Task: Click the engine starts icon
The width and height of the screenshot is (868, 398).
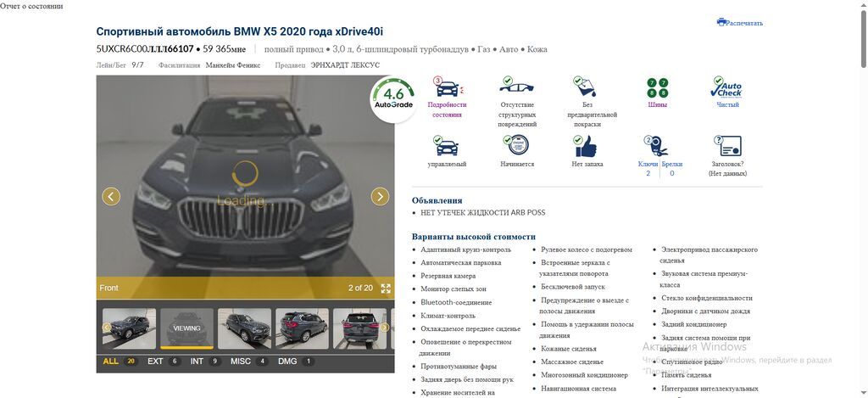Action: coord(517,146)
